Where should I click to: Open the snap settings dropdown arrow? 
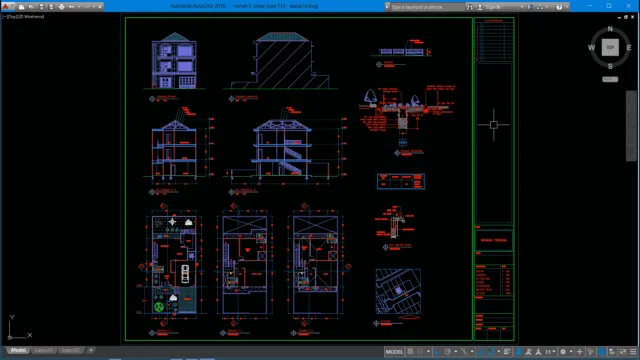coord(428,352)
